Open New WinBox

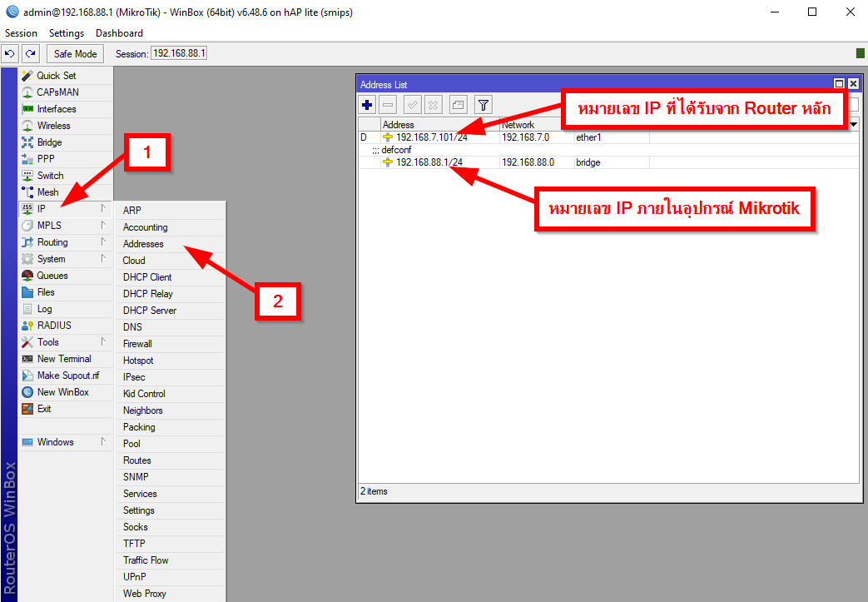pos(65,391)
